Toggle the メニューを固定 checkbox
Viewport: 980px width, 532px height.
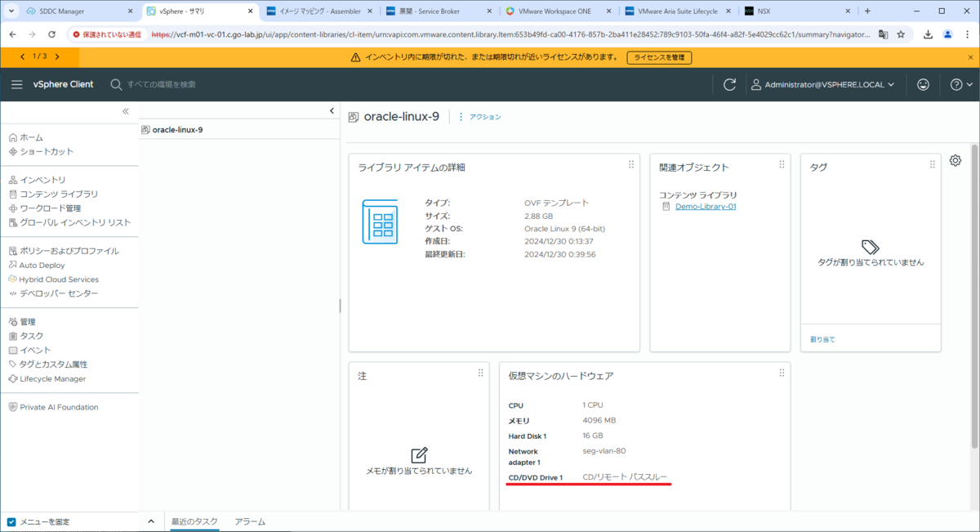11,521
